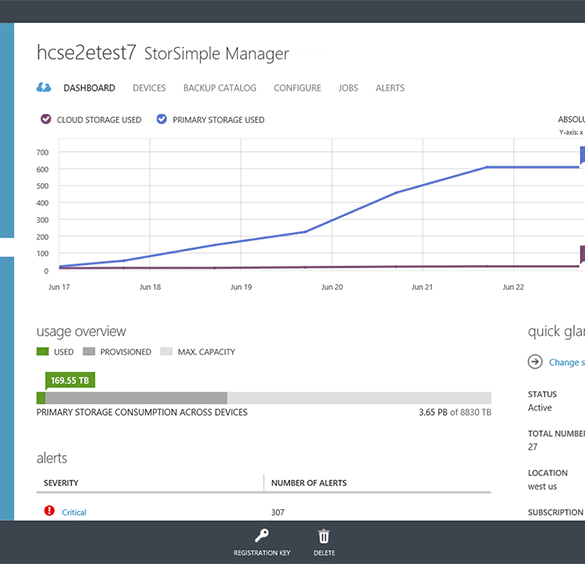Open the Devices tab
The image size is (585, 564).
point(149,88)
